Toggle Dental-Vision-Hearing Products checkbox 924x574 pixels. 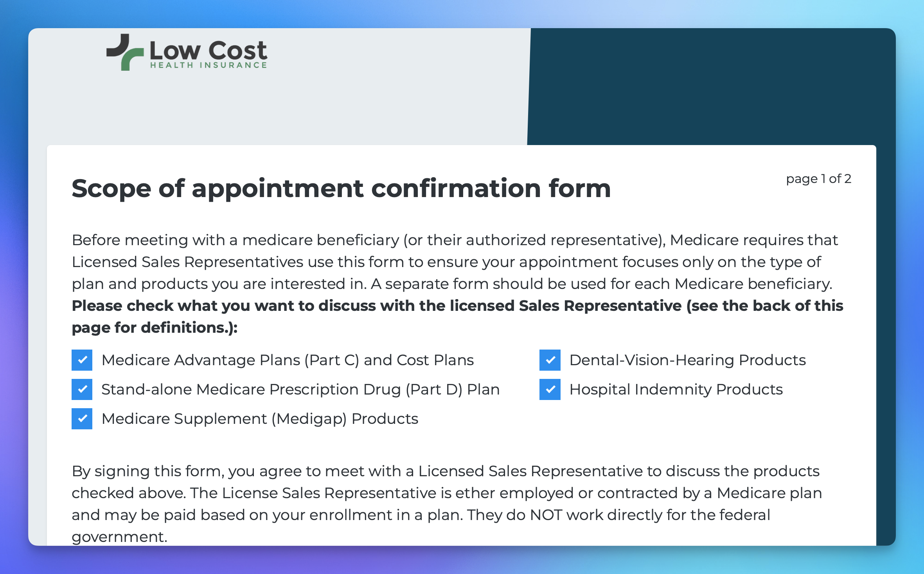[550, 360]
